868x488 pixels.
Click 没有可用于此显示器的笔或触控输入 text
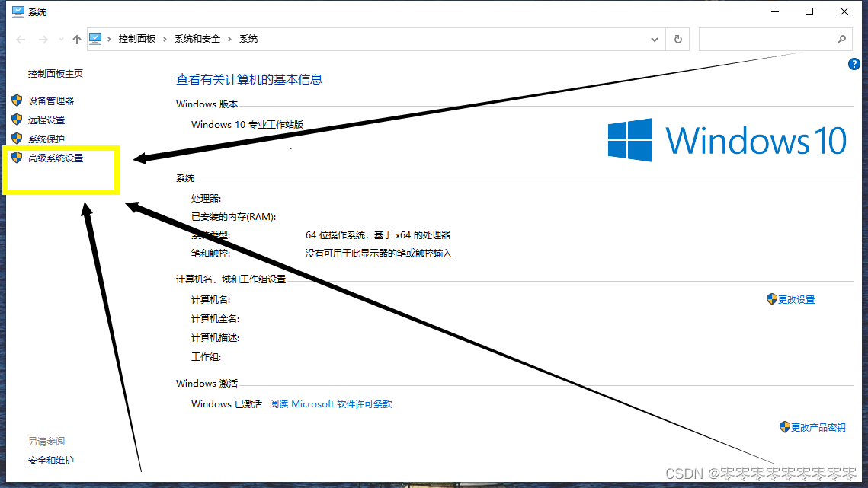[379, 254]
